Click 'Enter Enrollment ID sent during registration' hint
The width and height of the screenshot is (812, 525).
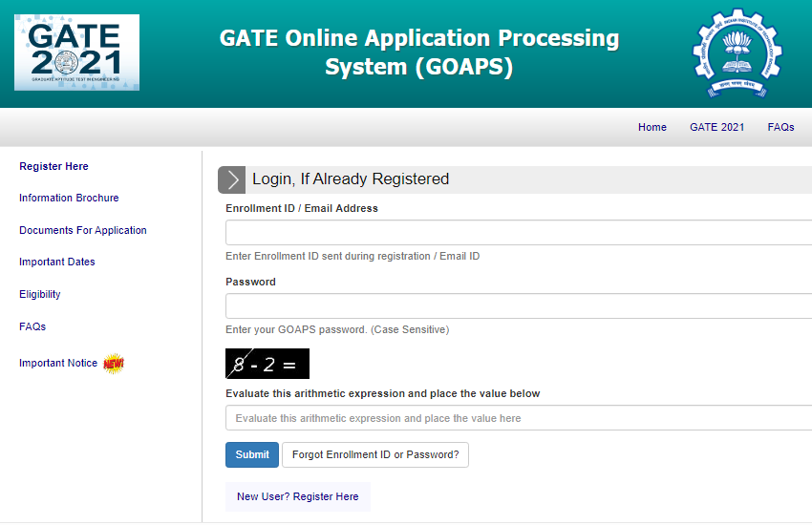(353, 256)
